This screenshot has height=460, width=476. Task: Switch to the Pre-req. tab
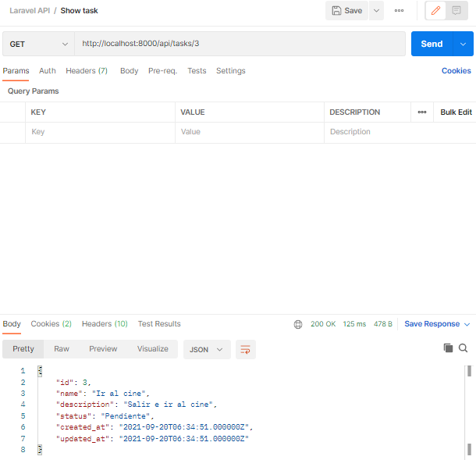163,71
